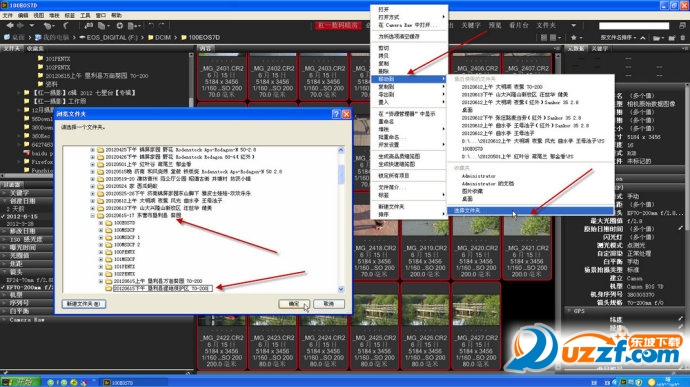Collapse the 20120615-17 folder in dialog tree
Image resolution: width=690 pixels, height=387 pixels.
[92, 215]
